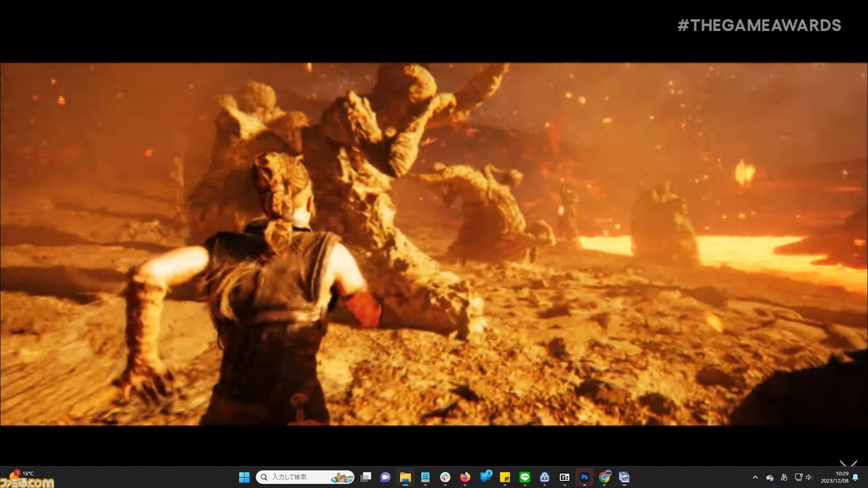Open the purple video chat app icon
This screenshot has height=488, width=868.
pos(386,477)
